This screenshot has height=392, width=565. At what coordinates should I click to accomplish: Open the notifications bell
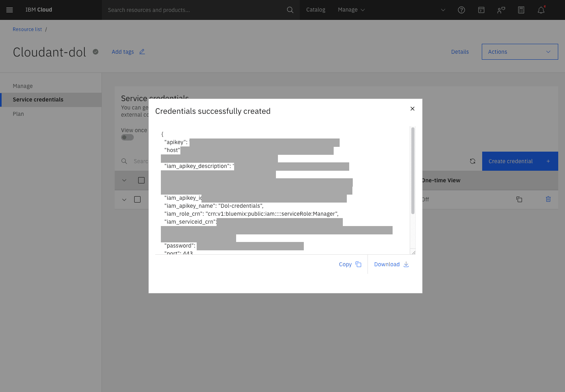tap(541, 10)
